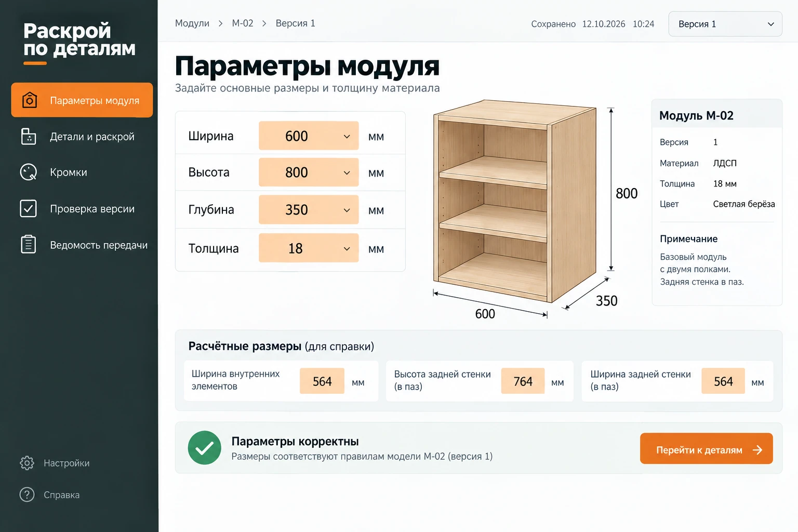Expand the Версия 1 selector
The height and width of the screenshot is (532, 798).
tap(725, 24)
